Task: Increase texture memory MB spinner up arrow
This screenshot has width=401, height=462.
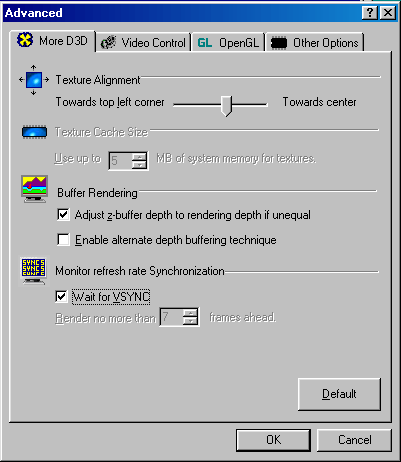Action: [139, 157]
